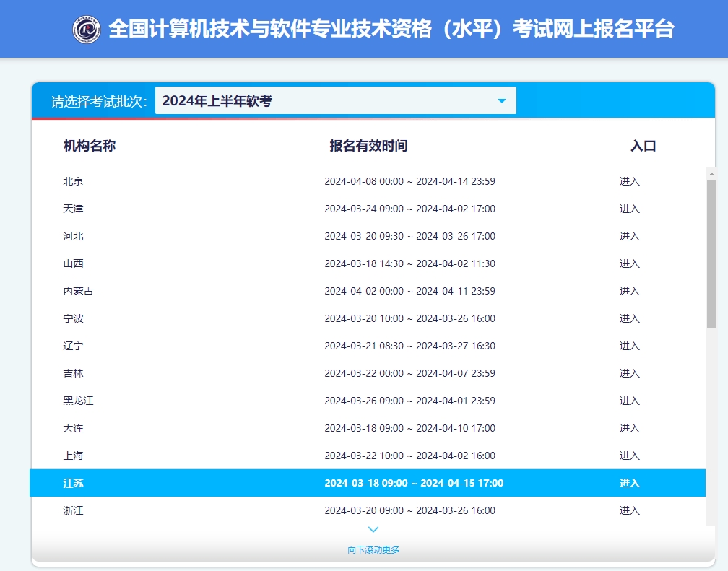Viewport: 728px width, 571px height.
Task: Click 天津 registration time 2024-03-24 09:00
Action: [x=410, y=209]
